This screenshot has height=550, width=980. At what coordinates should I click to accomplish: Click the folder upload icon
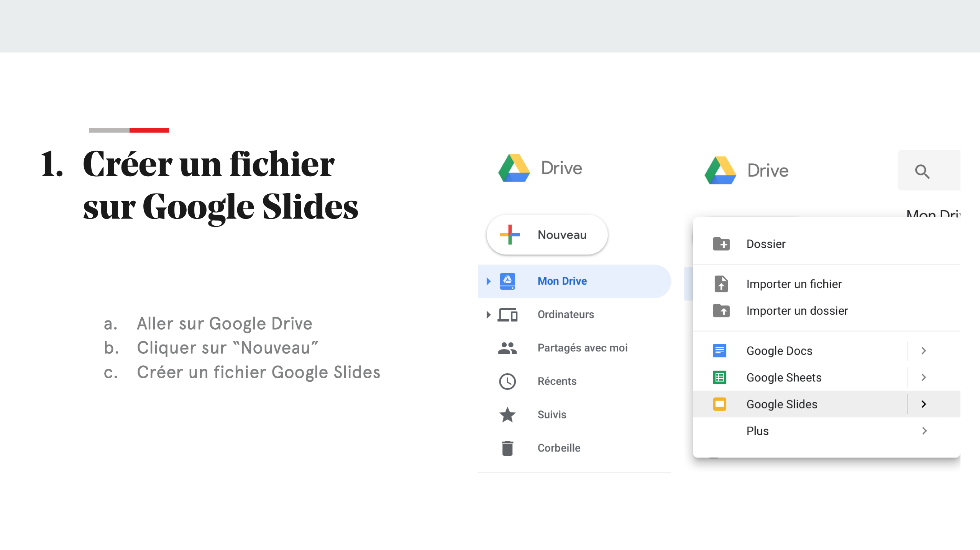(x=721, y=310)
